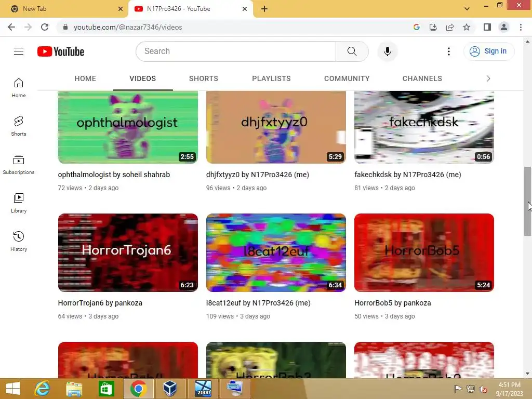
Task: Open the COMMUNITY channel tab
Action: pyautogui.click(x=347, y=78)
